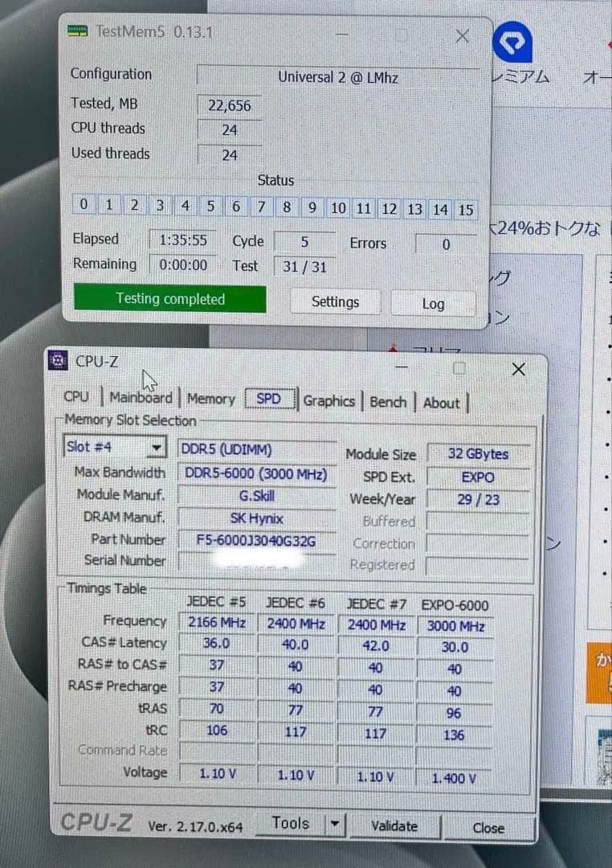
Task: Click the G.Skill module manufacturer field
Action: 257,496
